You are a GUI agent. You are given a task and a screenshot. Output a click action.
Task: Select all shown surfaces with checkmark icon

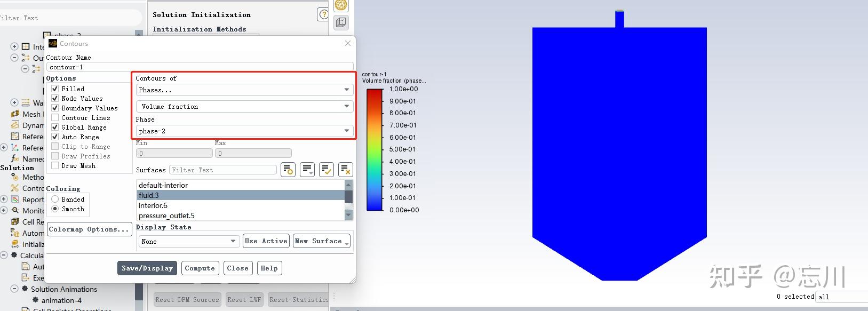pyautogui.click(x=327, y=170)
